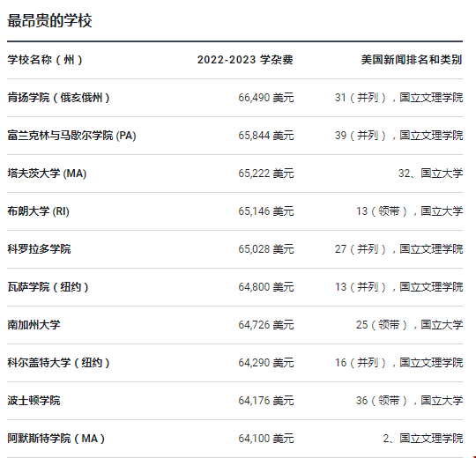Image resolution: width=476 pixels, height=458 pixels.
Task: Select school name 瓦萨学院（纽约）
Action: [48, 287]
